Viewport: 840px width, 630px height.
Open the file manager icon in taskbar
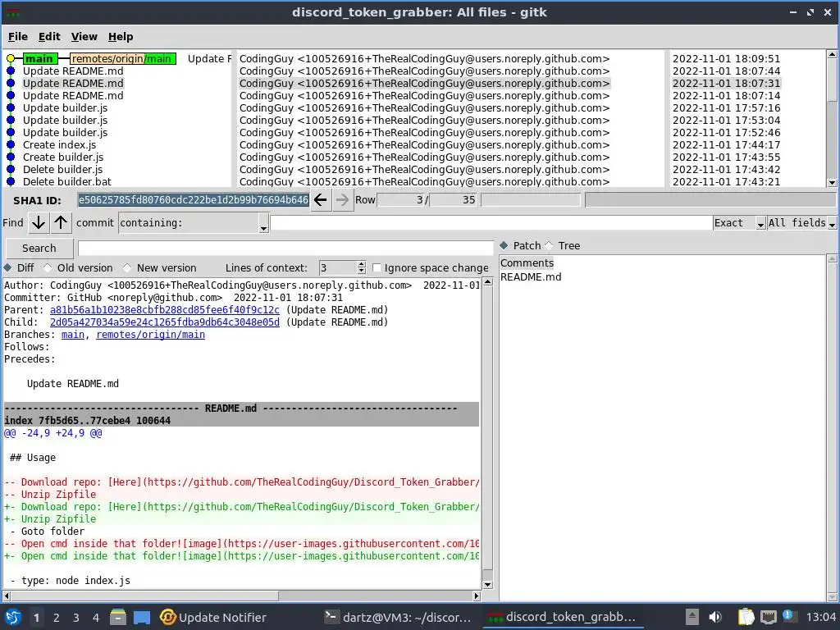(x=118, y=617)
